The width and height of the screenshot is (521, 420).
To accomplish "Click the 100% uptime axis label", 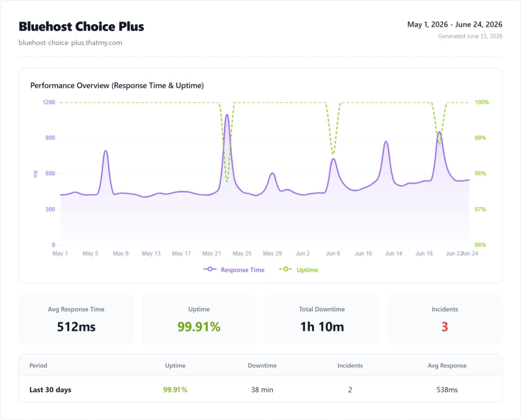I will pos(482,102).
